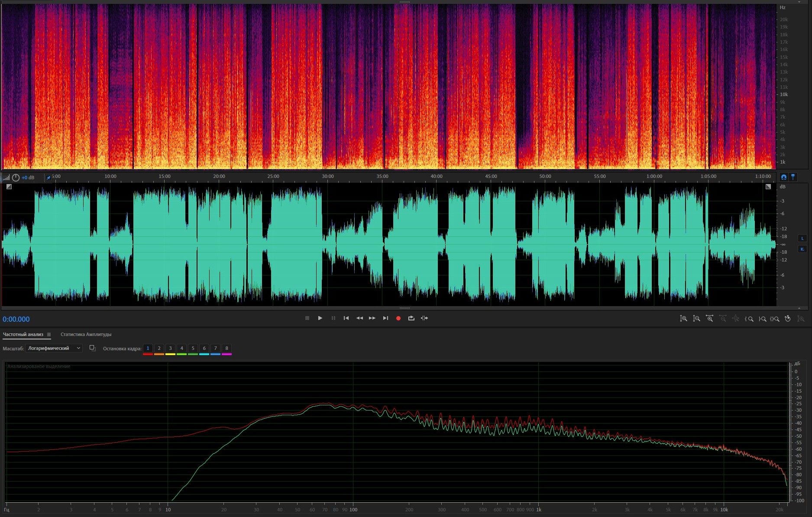Click the 30:00 mark on time ruler
Screen dimensions: 812x517
[x=328, y=176]
